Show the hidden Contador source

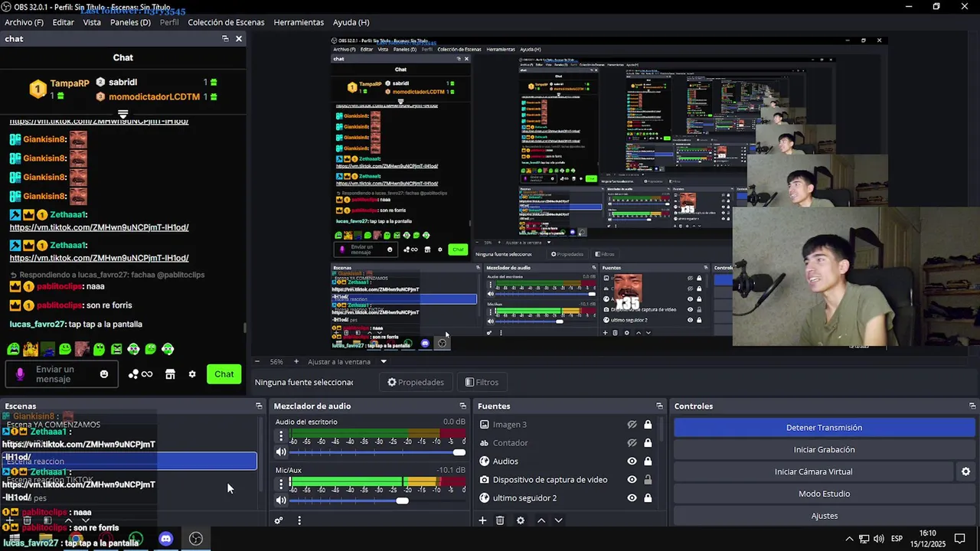pyautogui.click(x=632, y=443)
